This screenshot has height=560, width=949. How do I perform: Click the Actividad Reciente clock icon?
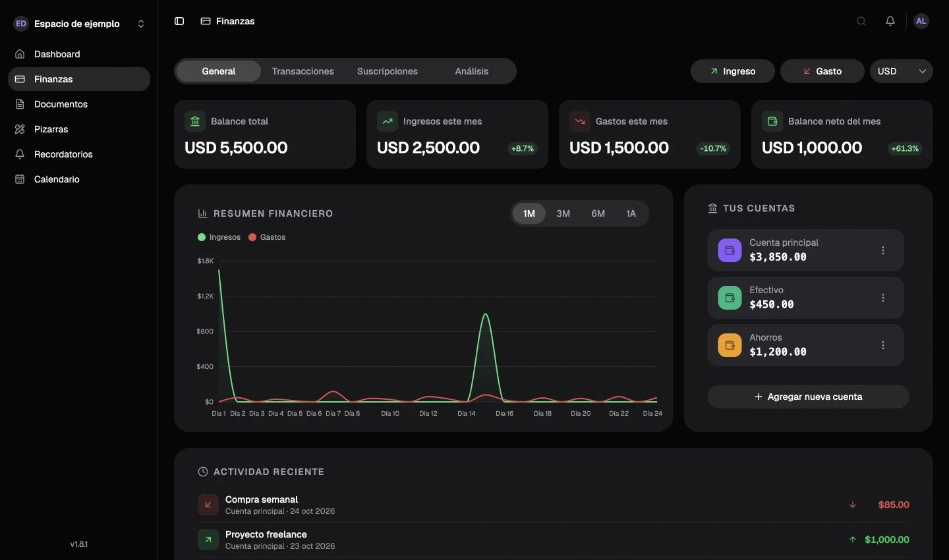coord(203,472)
